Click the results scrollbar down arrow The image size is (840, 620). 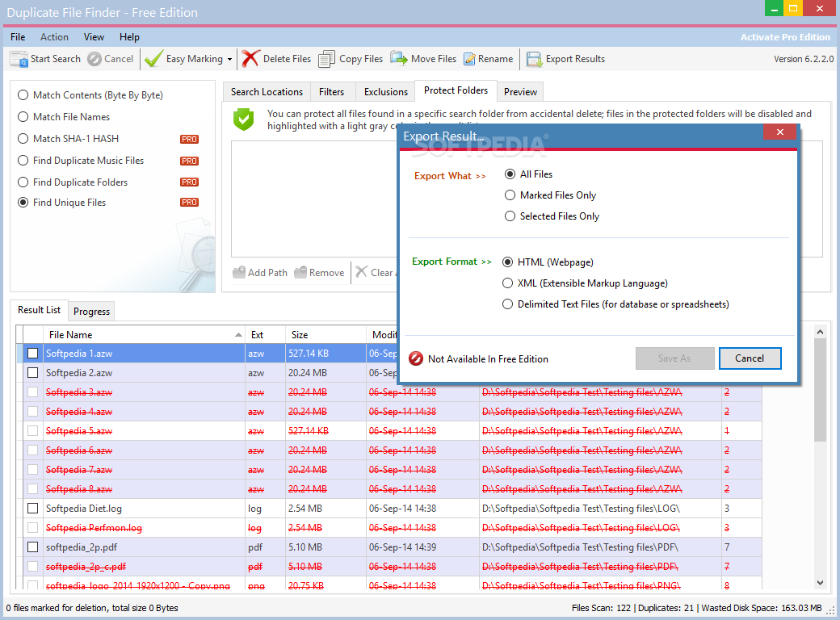[820, 583]
